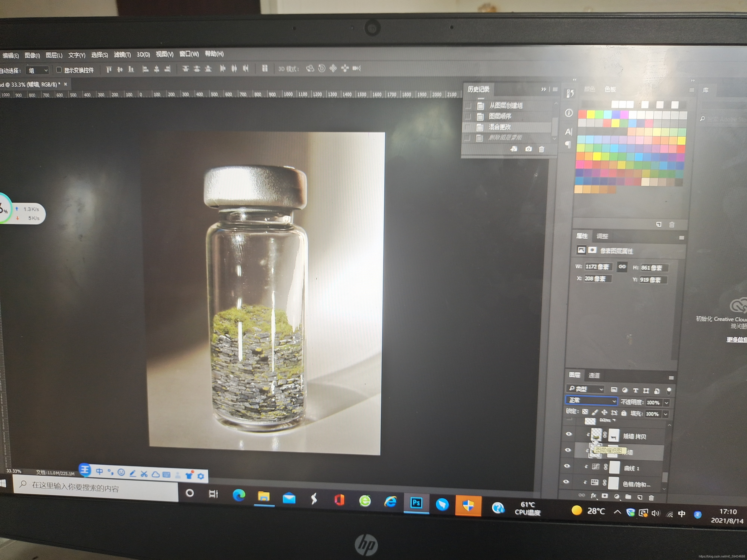Open the auto-select 组 dropdown
Image resolution: width=747 pixels, height=560 pixels.
click(x=38, y=71)
